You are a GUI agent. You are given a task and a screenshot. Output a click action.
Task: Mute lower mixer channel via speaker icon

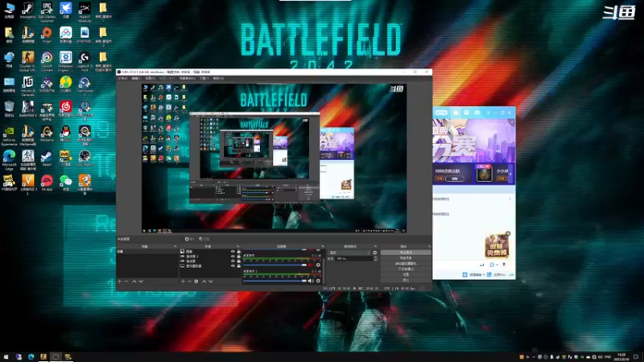point(311,281)
